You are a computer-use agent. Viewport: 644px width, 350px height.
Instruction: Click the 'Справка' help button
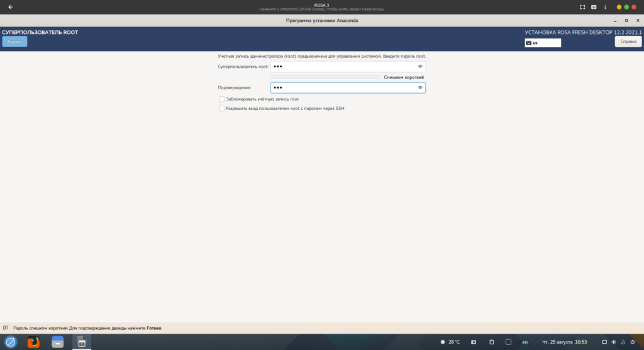(x=628, y=42)
